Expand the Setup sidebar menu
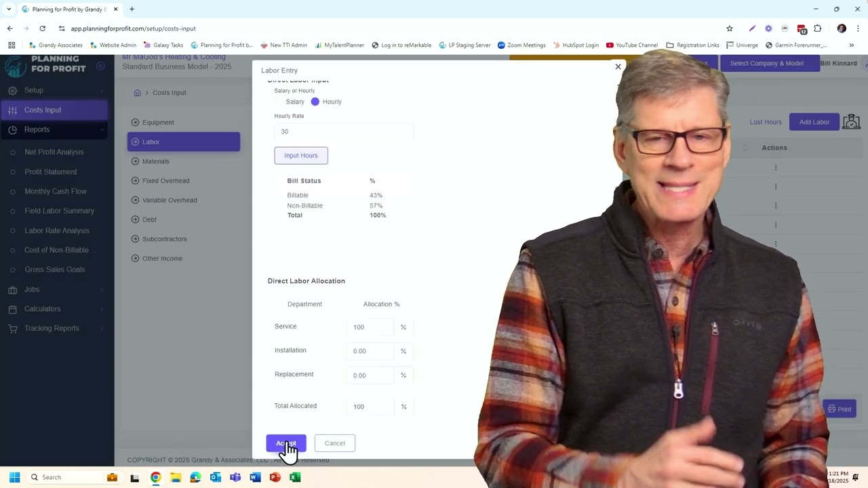 click(x=56, y=90)
